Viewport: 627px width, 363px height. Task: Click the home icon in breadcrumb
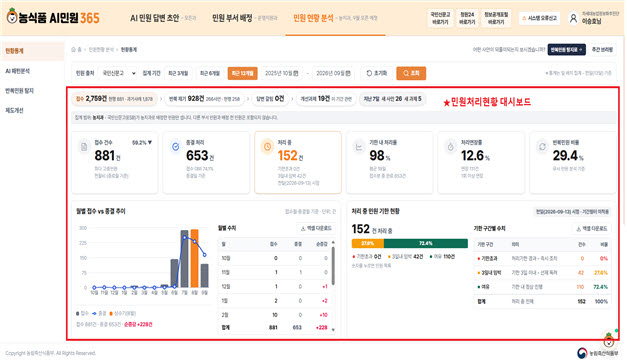pyautogui.click(x=74, y=50)
